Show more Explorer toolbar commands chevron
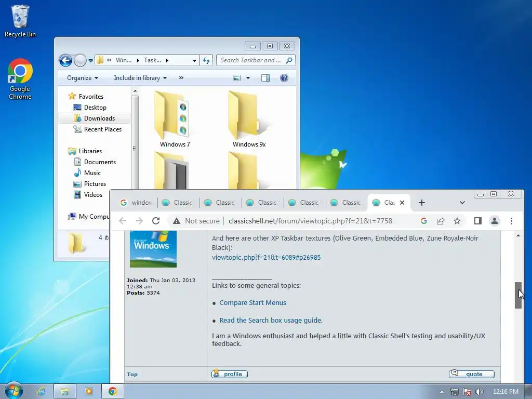 (181, 78)
